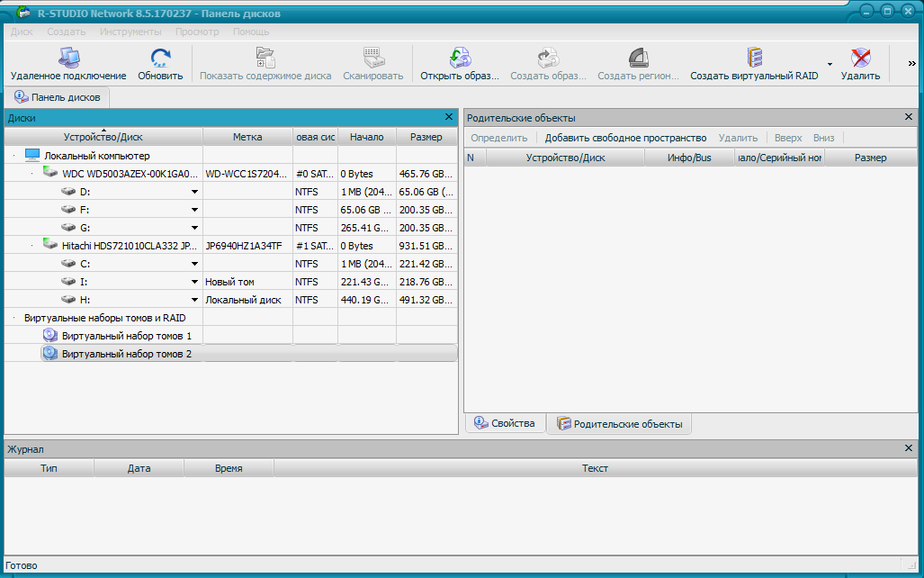Viewport: 924px width, 578px height.
Task: Switch to the Свойства tab
Action: tap(505, 423)
